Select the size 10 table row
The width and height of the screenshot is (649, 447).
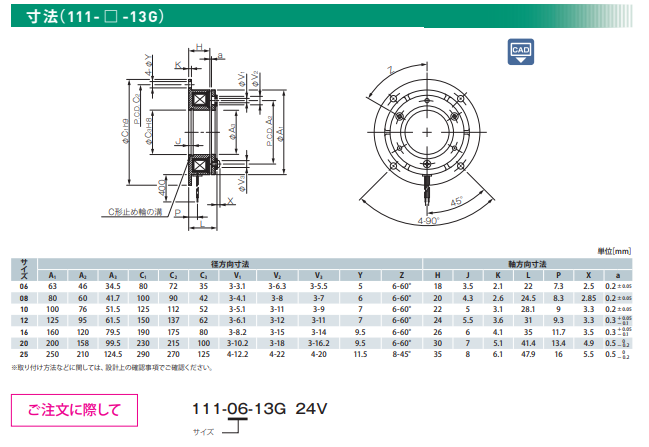coord(320,309)
